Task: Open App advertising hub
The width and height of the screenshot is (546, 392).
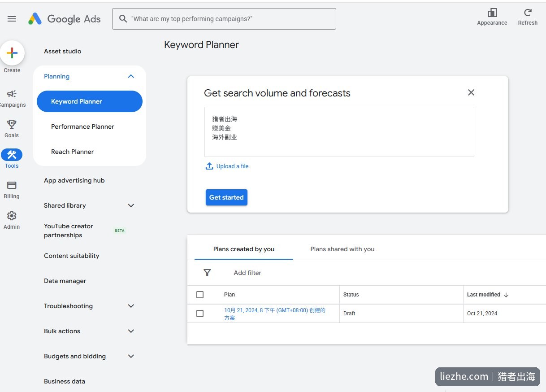Action: pyautogui.click(x=74, y=180)
